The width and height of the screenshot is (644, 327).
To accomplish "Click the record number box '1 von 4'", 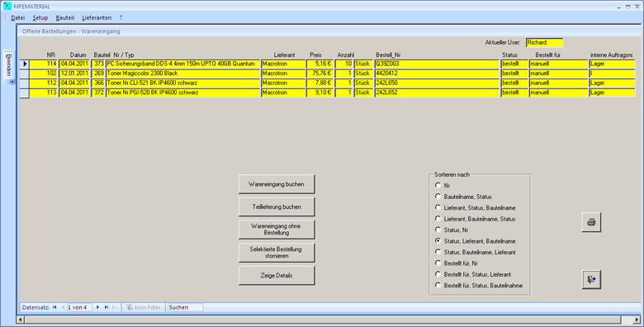I will pyautogui.click(x=79, y=307).
